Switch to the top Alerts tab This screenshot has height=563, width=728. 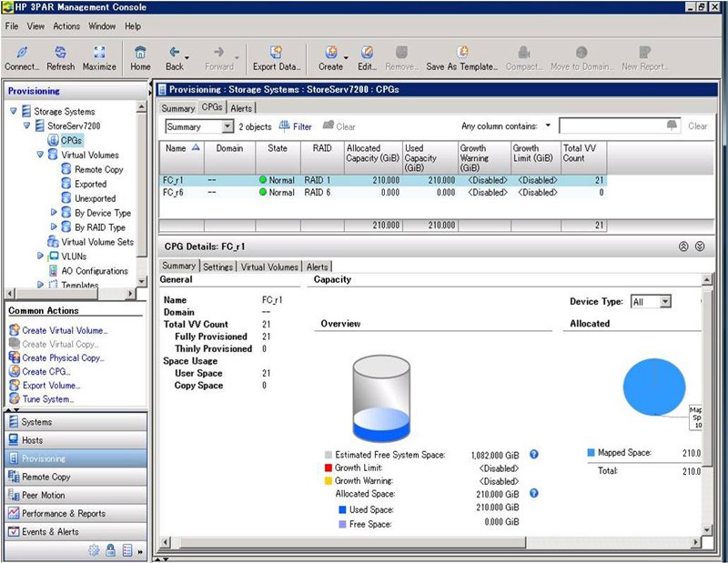point(241,108)
